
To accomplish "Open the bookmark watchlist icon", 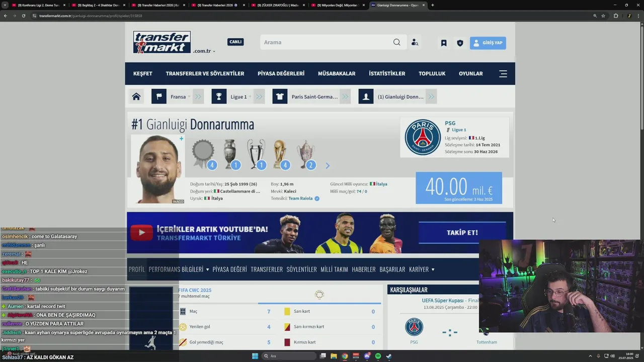I will (444, 43).
